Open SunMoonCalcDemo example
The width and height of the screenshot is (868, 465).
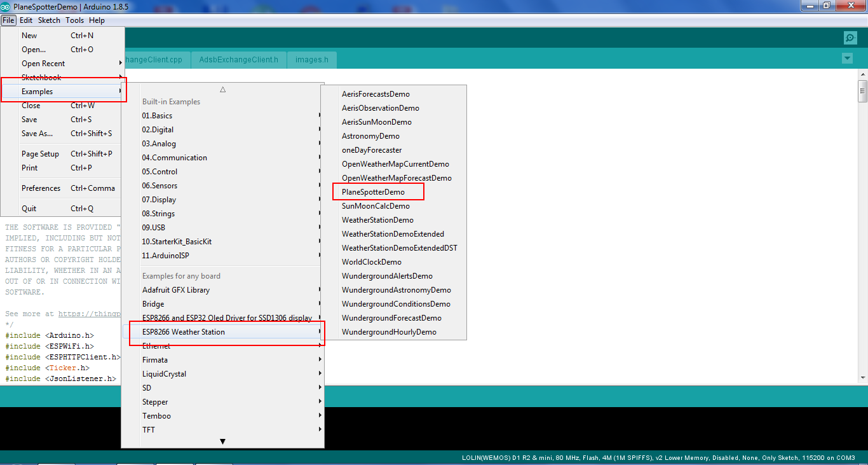(x=394, y=206)
